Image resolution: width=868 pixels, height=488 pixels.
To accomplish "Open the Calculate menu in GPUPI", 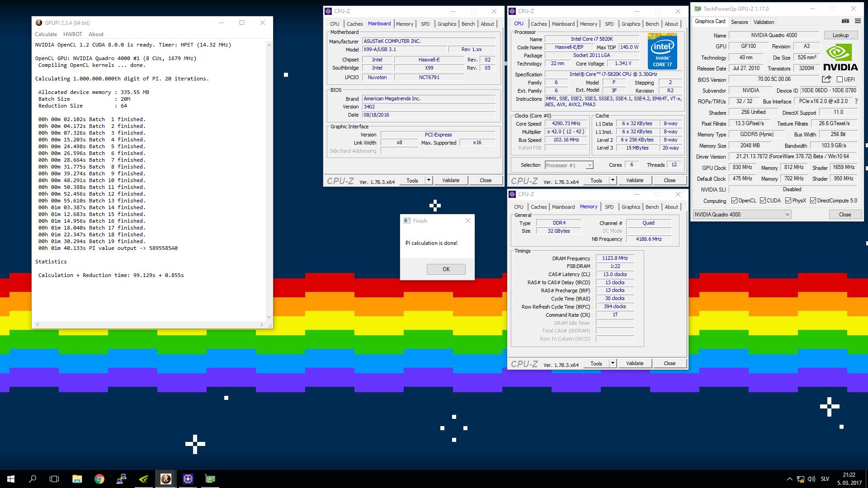I will [46, 34].
